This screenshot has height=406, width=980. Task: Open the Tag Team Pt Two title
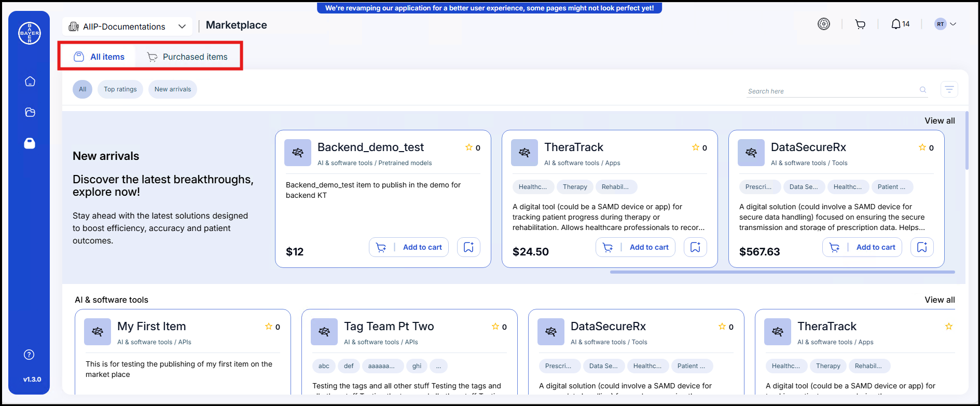coord(389,327)
